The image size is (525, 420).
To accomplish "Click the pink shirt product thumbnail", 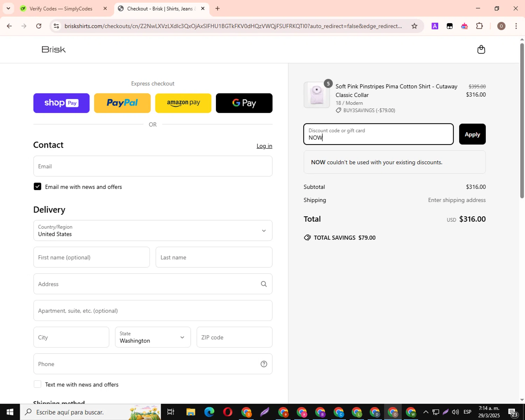I will pos(317,95).
